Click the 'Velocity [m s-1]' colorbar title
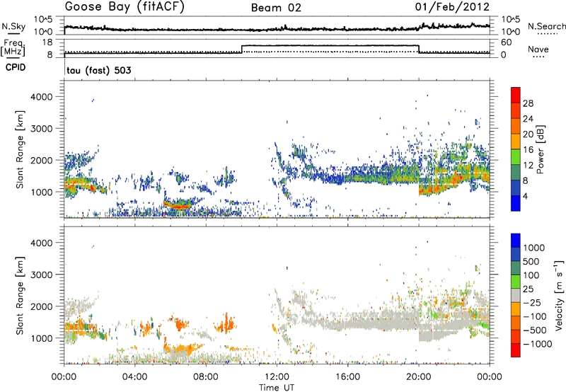The height and width of the screenshot is (392, 566). tap(559, 295)
